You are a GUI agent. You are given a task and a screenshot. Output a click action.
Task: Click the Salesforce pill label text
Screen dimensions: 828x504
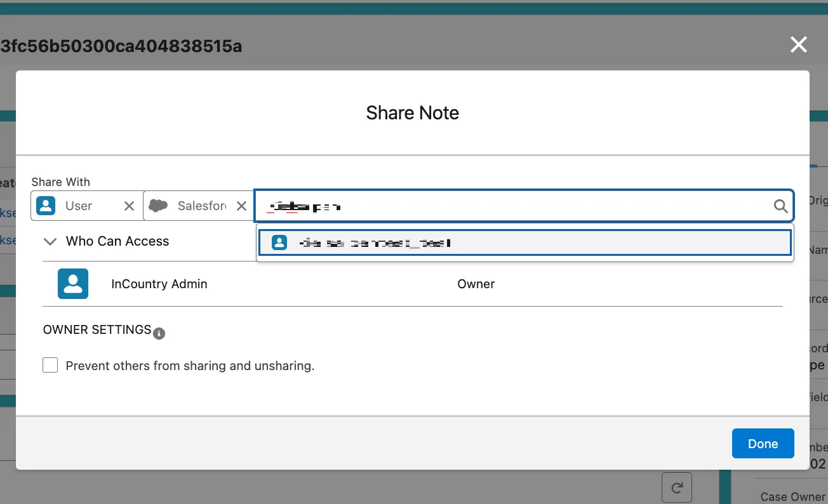tap(201, 206)
